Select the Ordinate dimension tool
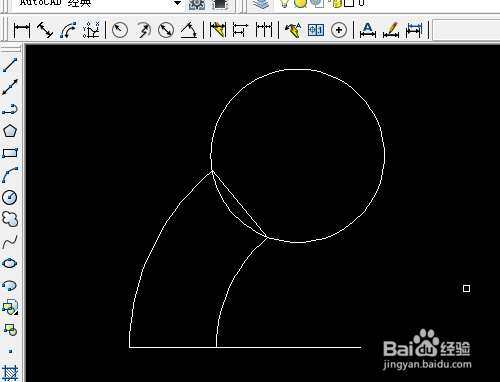500x382 pixels. (x=91, y=30)
